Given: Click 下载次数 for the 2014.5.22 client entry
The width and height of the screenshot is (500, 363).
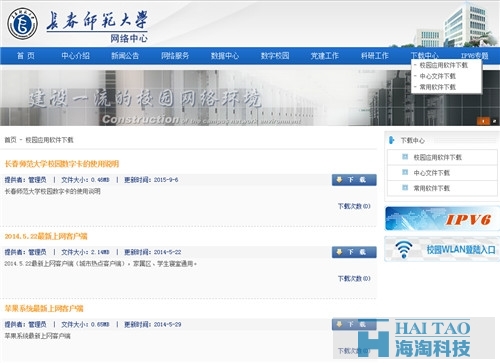Looking at the screenshot, I should click(354, 279).
